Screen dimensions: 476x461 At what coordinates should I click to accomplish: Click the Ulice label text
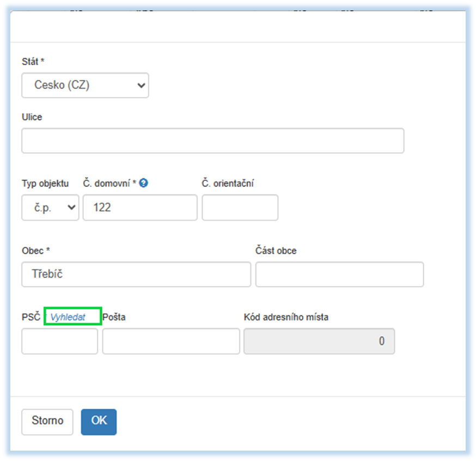32,117
